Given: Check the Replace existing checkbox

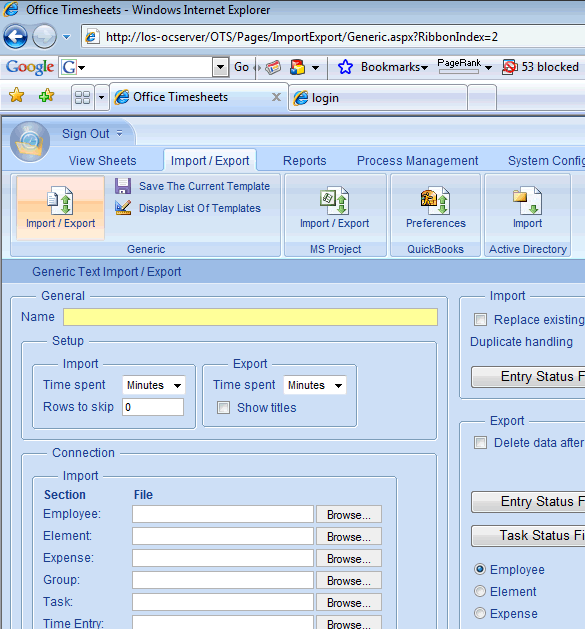Looking at the screenshot, I should tap(480, 320).
